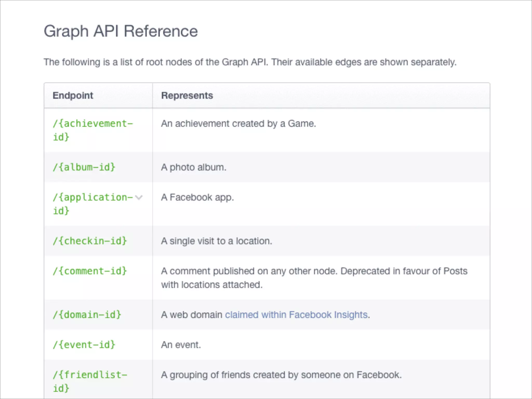532x399 pixels.
Task: Click the Endpoint column header
Action: pos(73,96)
